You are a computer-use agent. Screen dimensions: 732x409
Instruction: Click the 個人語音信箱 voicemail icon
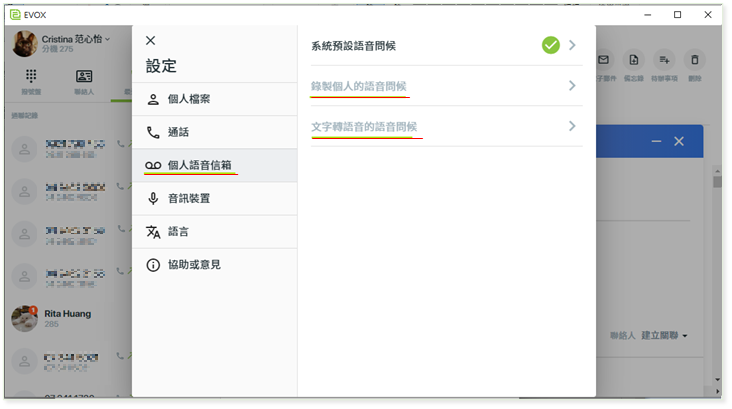pyautogui.click(x=153, y=165)
